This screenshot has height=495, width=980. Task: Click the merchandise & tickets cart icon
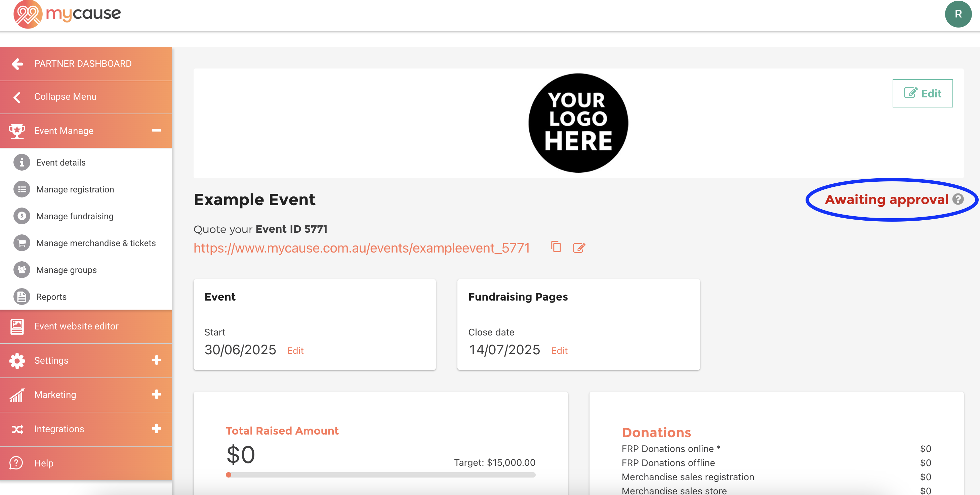pyautogui.click(x=22, y=243)
